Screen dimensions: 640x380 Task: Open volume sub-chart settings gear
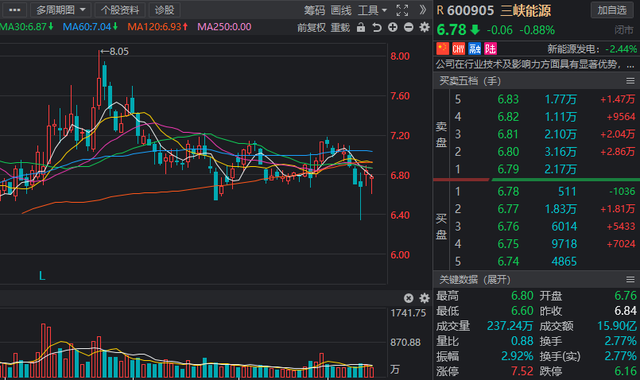[x=424, y=298]
